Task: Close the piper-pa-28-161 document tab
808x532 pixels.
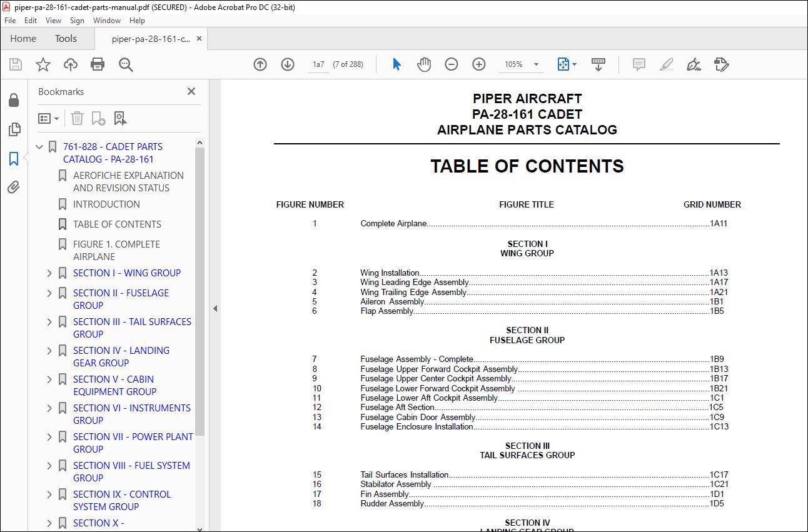Action: click(x=199, y=39)
